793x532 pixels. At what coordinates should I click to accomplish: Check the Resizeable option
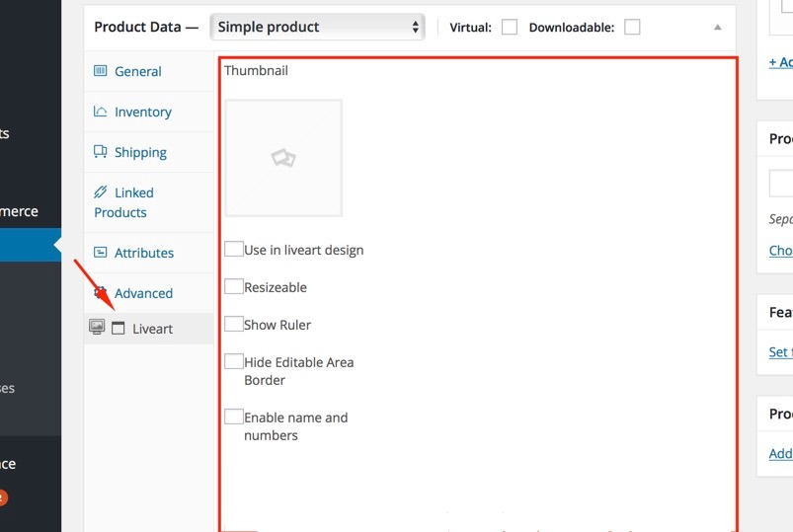[233, 286]
